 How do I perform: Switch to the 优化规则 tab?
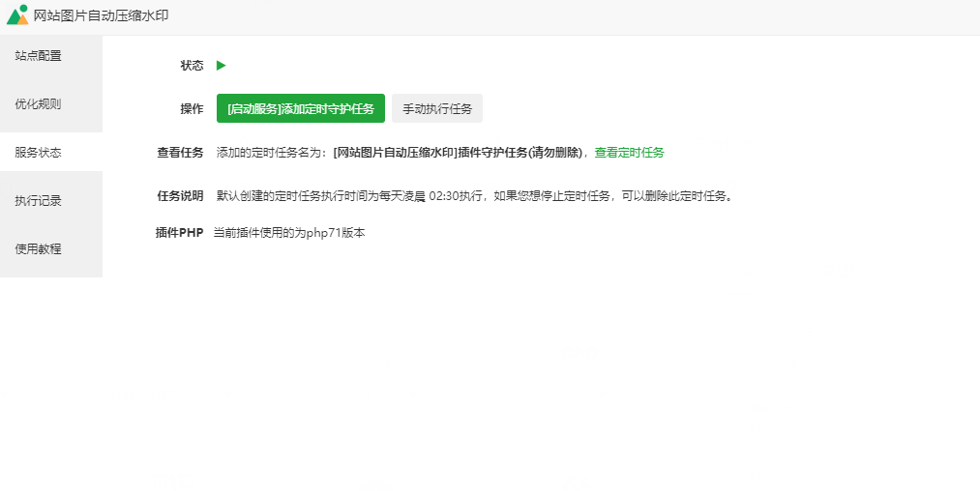tap(51, 104)
